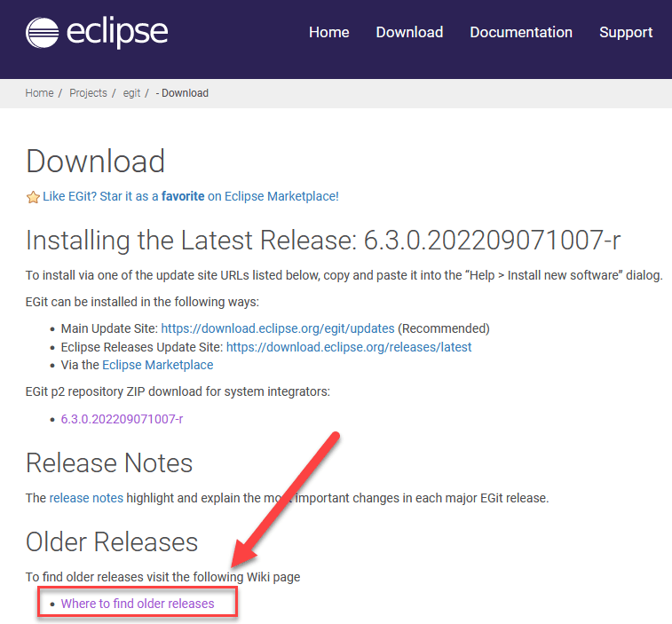This screenshot has height=624, width=672.
Task: Click Where to find older releases
Action: tap(138, 604)
